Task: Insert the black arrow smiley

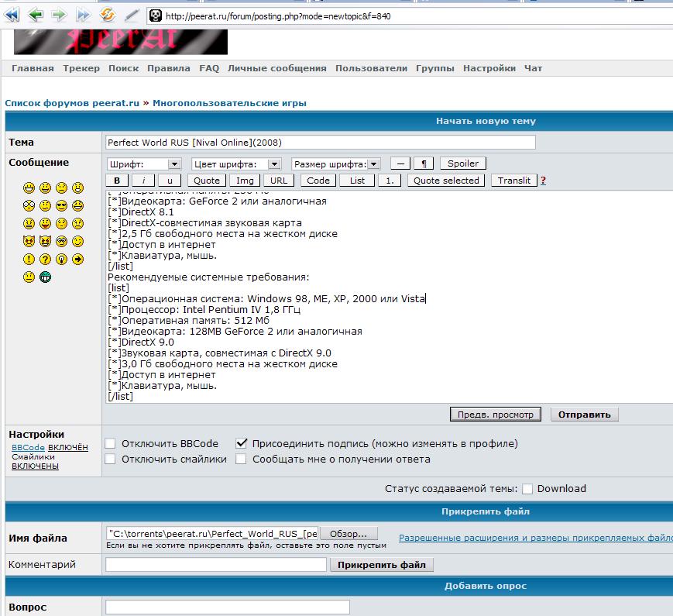Action: pos(77,259)
